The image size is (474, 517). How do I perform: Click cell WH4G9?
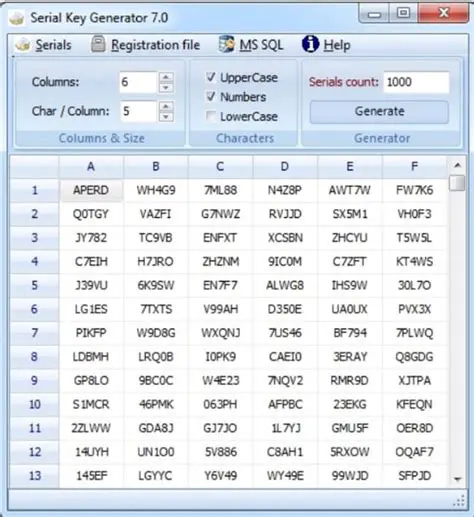point(156,190)
